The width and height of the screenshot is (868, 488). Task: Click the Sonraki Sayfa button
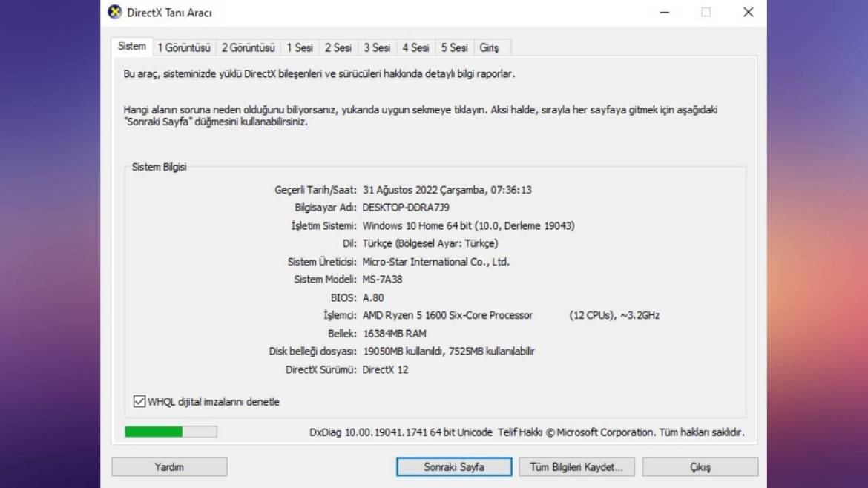pos(454,466)
